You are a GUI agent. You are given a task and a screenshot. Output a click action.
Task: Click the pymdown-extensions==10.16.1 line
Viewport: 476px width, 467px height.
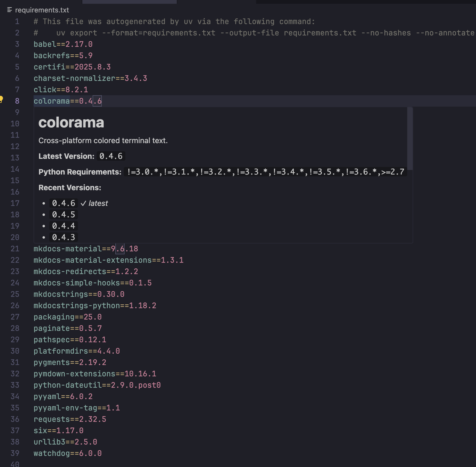[x=95, y=374]
